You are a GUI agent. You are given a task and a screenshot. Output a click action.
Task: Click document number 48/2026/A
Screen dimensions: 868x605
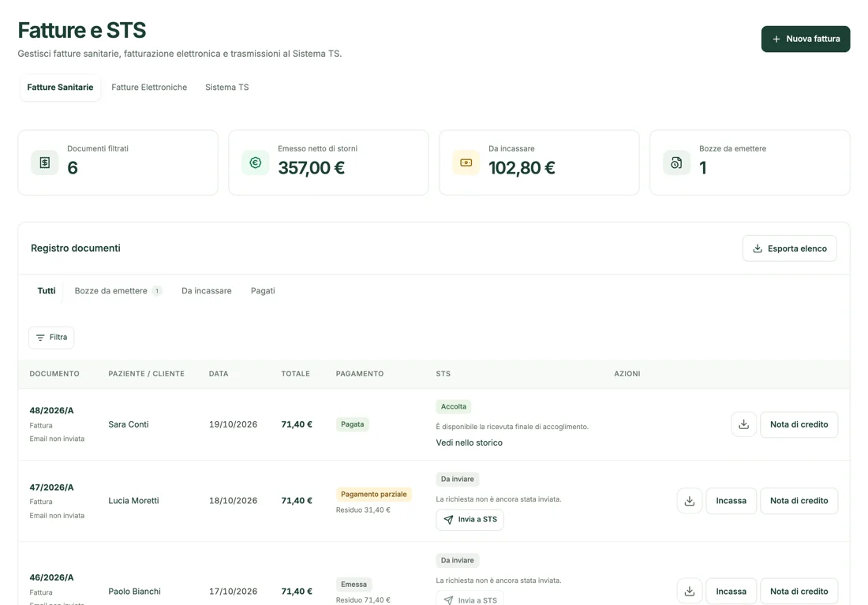(51, 411)
